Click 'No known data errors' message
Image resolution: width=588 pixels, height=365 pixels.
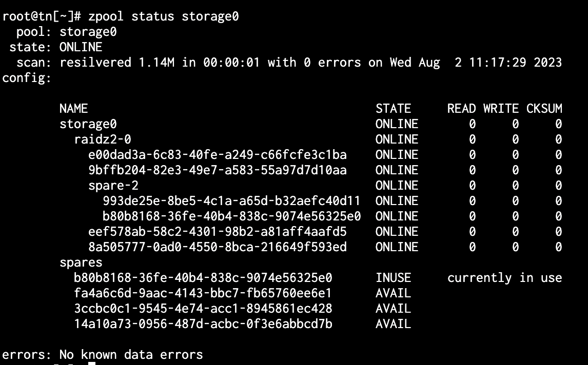(x=131, y=355)
